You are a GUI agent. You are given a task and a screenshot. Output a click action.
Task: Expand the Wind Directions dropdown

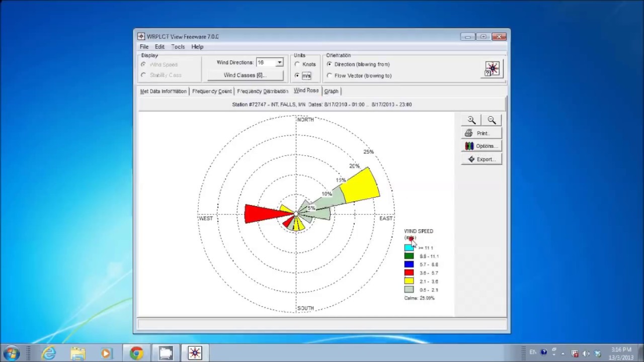coord(279,63)
